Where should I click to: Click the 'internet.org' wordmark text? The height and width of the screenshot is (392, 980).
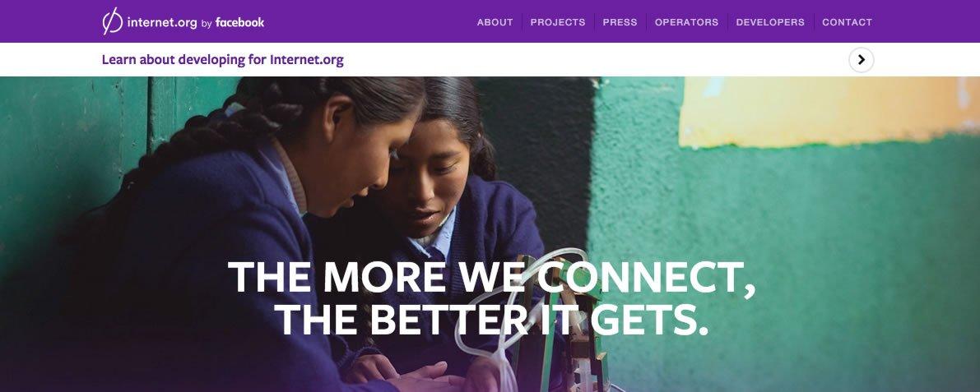[x=162, y=22]
